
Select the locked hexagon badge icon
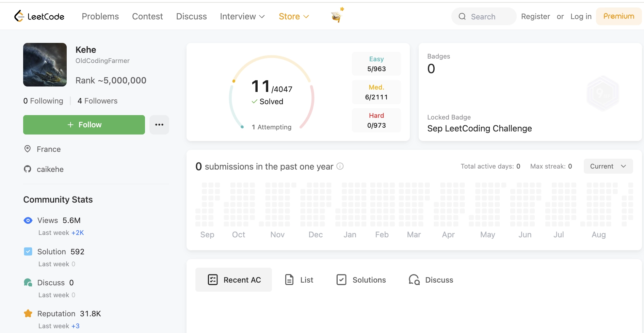coord(603,93)
